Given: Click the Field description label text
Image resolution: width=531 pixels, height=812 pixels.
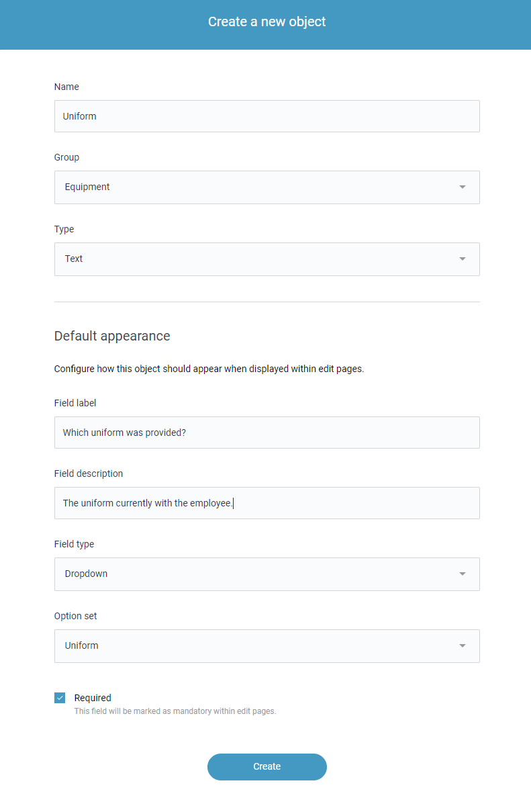Looking at the screenshot, I should (89, 473).
